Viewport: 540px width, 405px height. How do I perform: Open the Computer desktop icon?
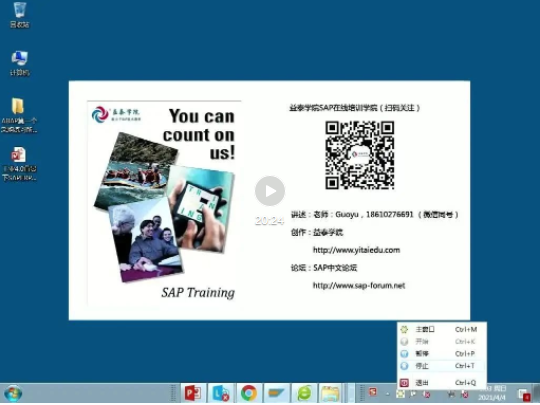[19, 63]
